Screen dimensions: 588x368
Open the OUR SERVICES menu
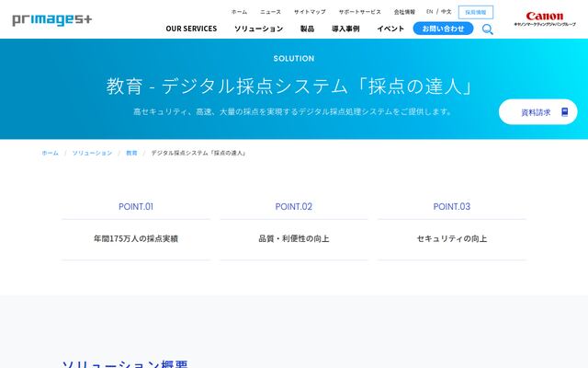click(x=191, y=29)
